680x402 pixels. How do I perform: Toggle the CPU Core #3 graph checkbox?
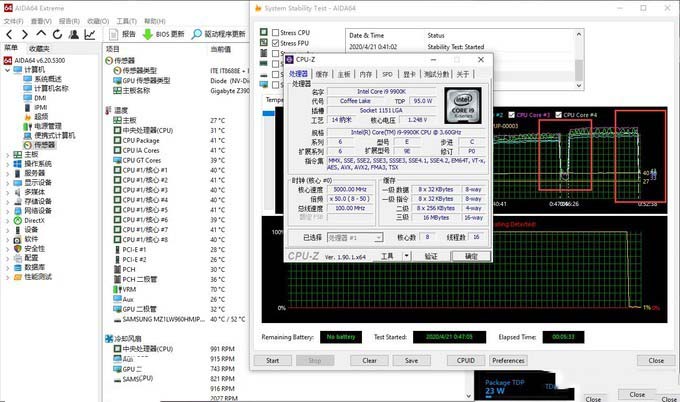point(512,115)
